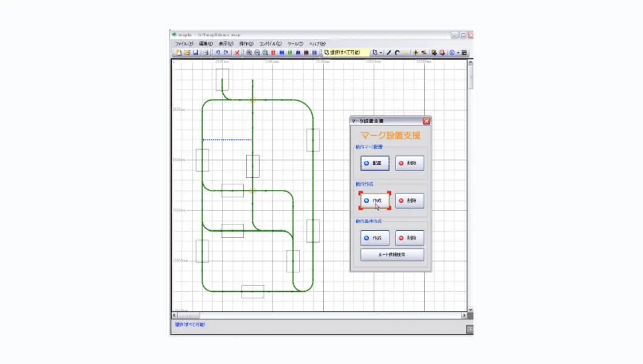Open dropdown arrow beside blue info icon
This screenshot has width=643, height=364.
tap(458, 53)
